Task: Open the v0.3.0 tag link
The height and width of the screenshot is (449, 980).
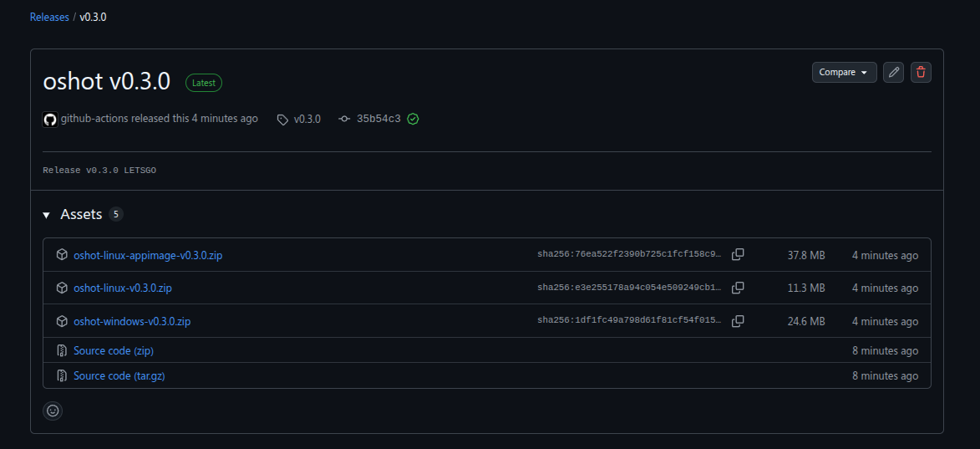Action: [x=307, y=119]
